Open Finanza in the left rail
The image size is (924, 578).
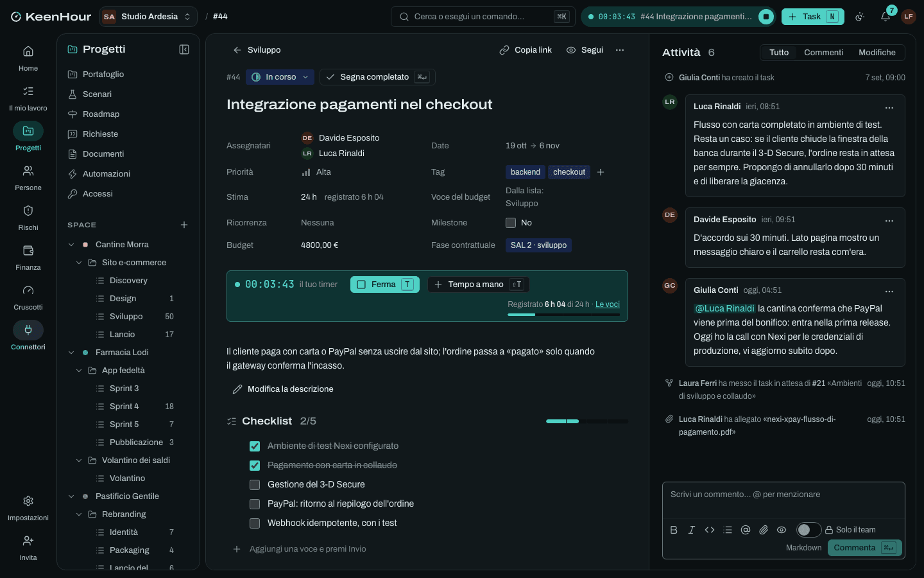tap(28, 257)
